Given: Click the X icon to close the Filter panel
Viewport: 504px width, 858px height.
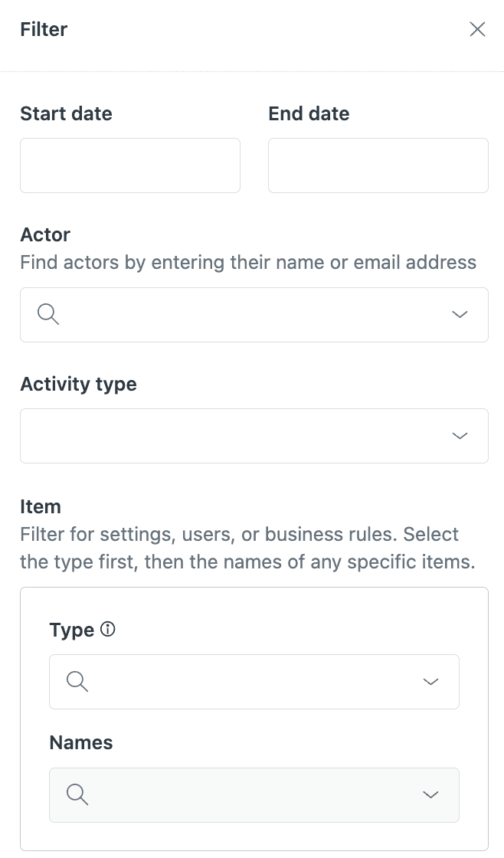Looking at the screenshot, I should pyautogui.click(x=477, y=29).
